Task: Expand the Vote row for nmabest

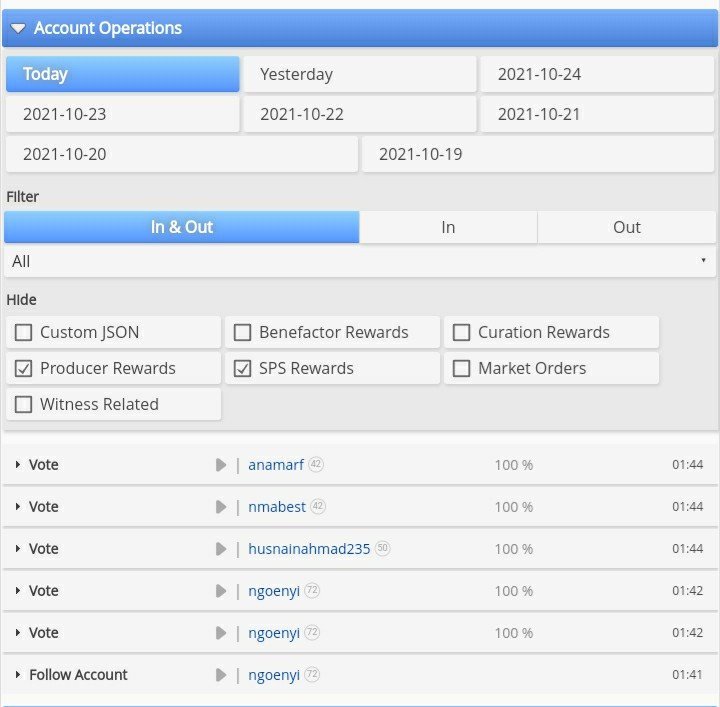Action: click(17, 506)
